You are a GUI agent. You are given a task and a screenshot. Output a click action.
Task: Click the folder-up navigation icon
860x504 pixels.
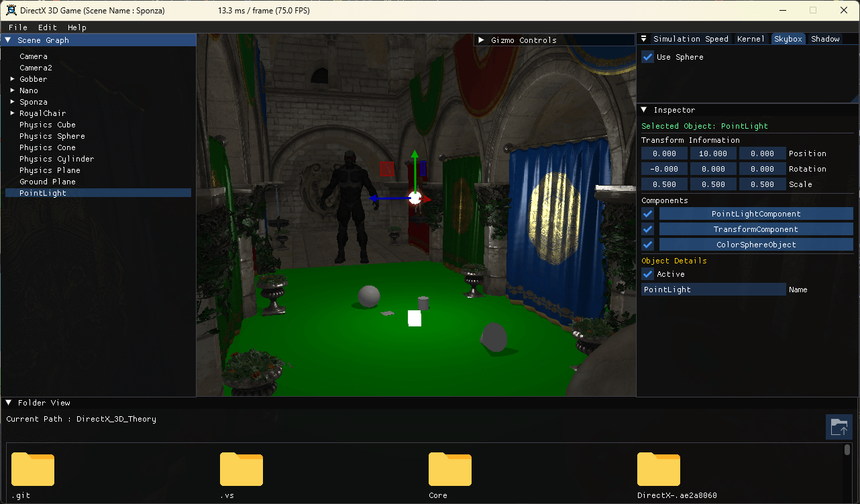pos(839,427)
